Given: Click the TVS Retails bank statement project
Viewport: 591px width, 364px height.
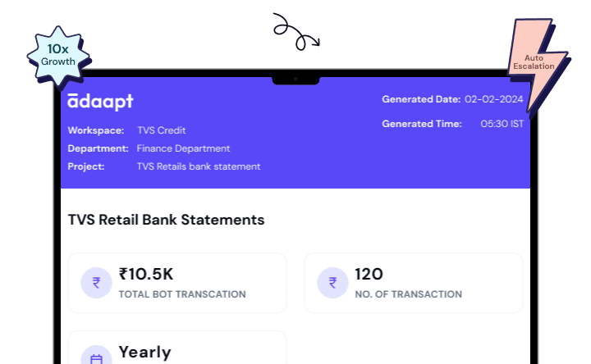Looking at the screenshot, I should coord(199,166).
